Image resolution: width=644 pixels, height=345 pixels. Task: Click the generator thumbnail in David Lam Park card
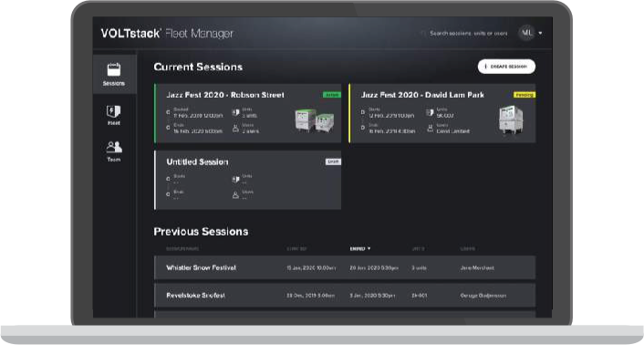click(x=511, y=120)
